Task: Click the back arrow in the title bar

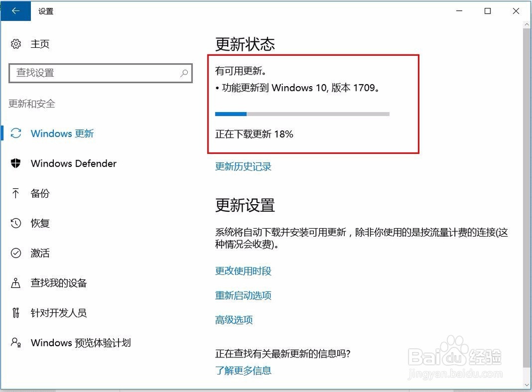Action: click(15, 11)
